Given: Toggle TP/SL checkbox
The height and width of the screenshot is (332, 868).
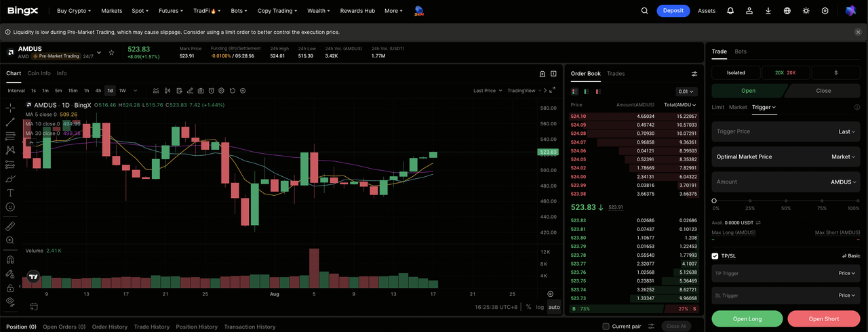Looking at the screenshot, I should click(715, 256).
